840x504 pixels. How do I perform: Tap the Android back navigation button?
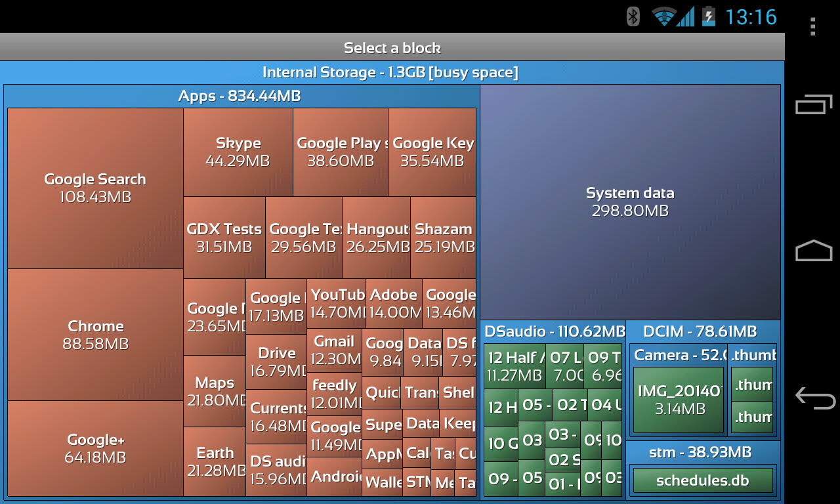(814, 397)
